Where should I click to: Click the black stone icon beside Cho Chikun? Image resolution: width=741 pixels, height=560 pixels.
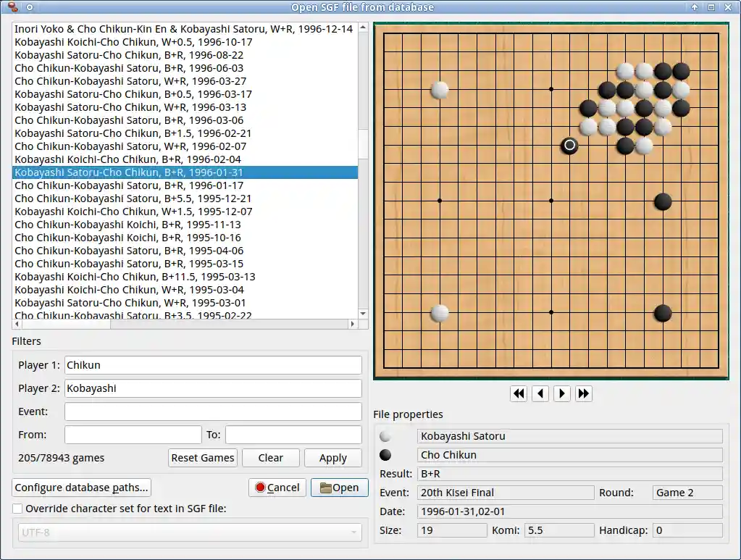click(x=385, y=455)
